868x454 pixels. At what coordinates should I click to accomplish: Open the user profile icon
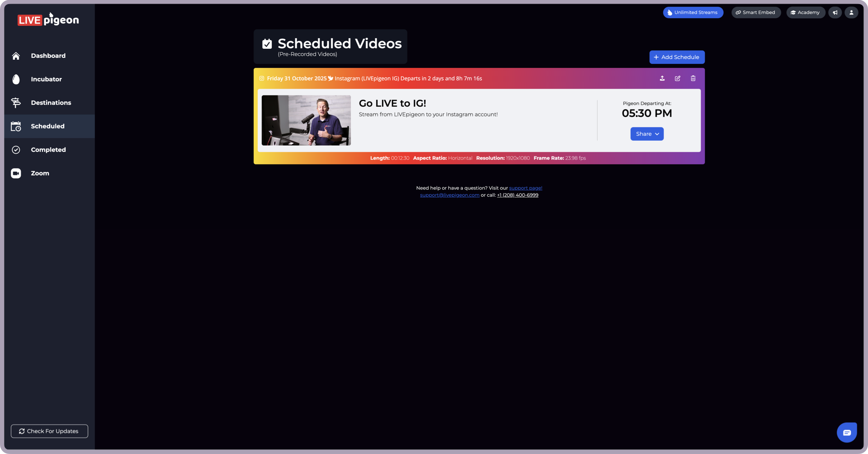851,13
